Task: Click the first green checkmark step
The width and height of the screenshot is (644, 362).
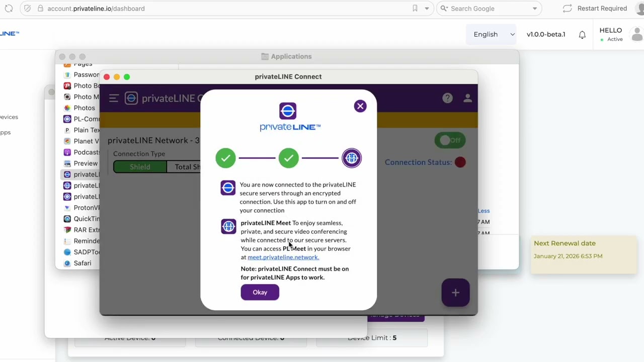Action: [x=225, y=158]
